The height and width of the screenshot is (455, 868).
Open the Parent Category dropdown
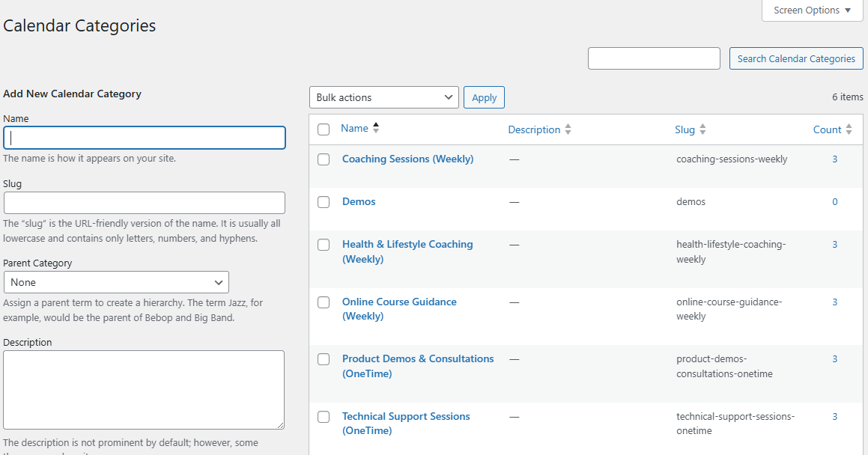[x=116, y=282]
